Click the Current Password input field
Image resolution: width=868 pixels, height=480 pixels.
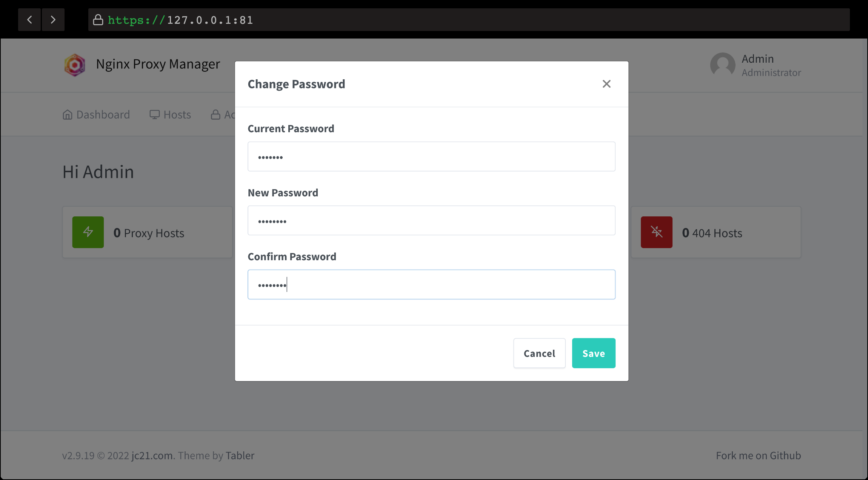coord(431,156)
